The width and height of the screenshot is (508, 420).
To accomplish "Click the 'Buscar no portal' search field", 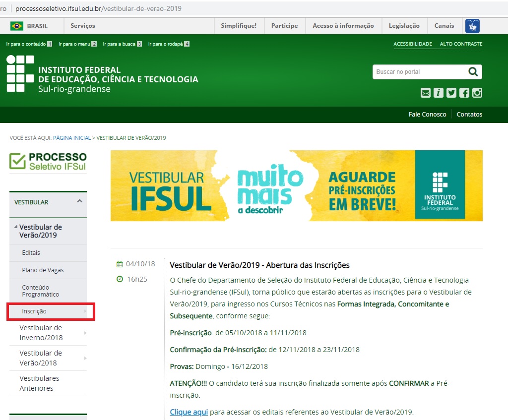I will tap(419, 72).
